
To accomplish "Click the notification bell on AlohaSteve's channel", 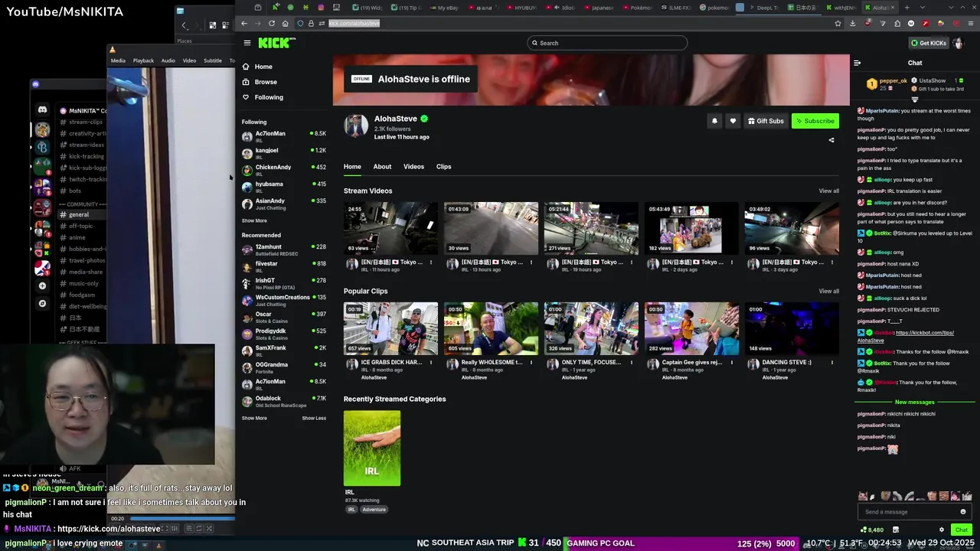I will click(714, 121).
